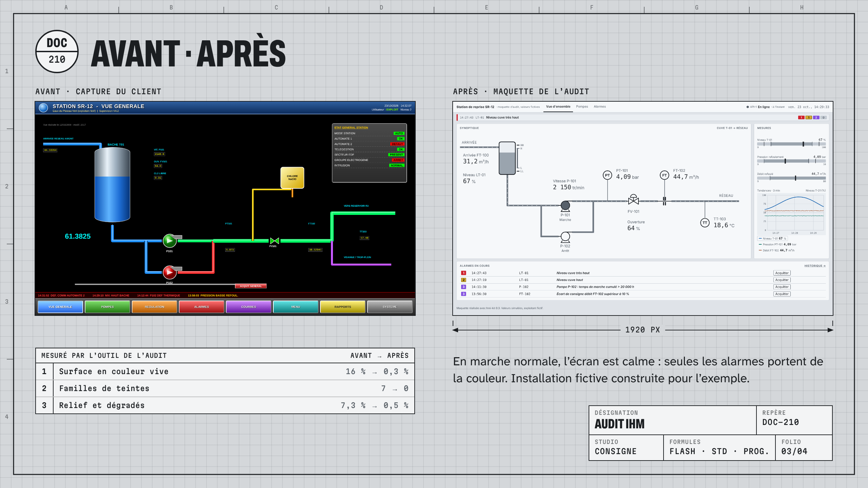The height and width of the screenshot is (488, 868).
Task: Click the FV-101 valve symbol in the mock-up
Action: (x=633, y=200)
